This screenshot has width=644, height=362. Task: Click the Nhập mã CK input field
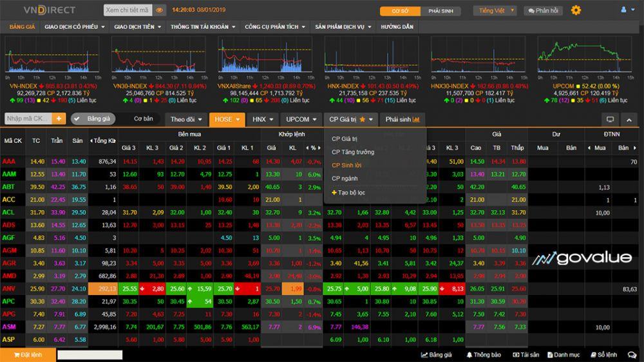[x=28, y=119]
